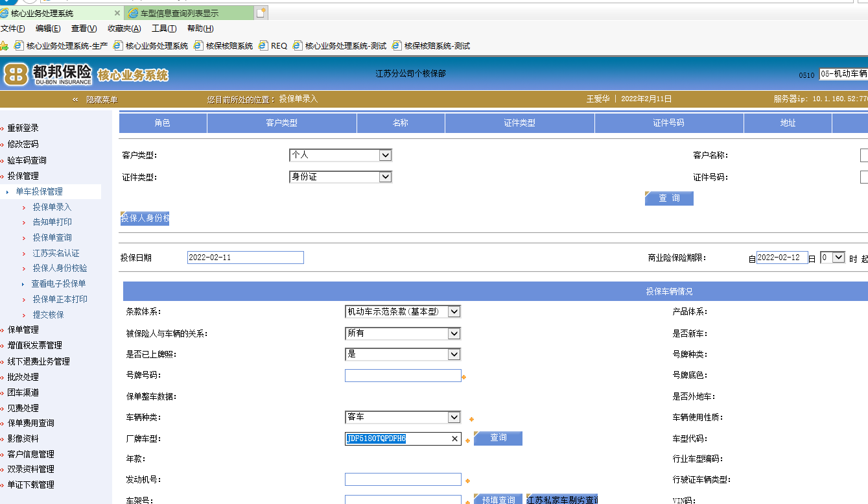868x504 pixels.
Task: Open 提交核保 menu item
Action: pos(48,315)
